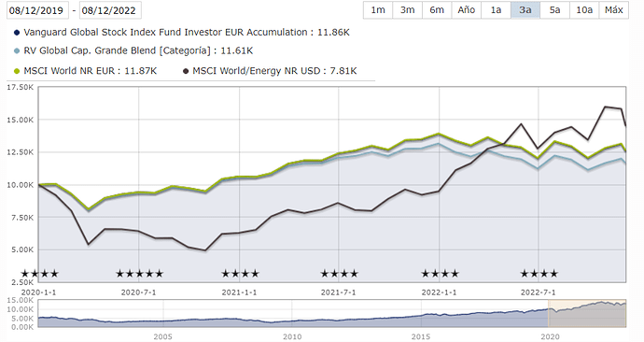Show the Máx time range

[614, 10]
